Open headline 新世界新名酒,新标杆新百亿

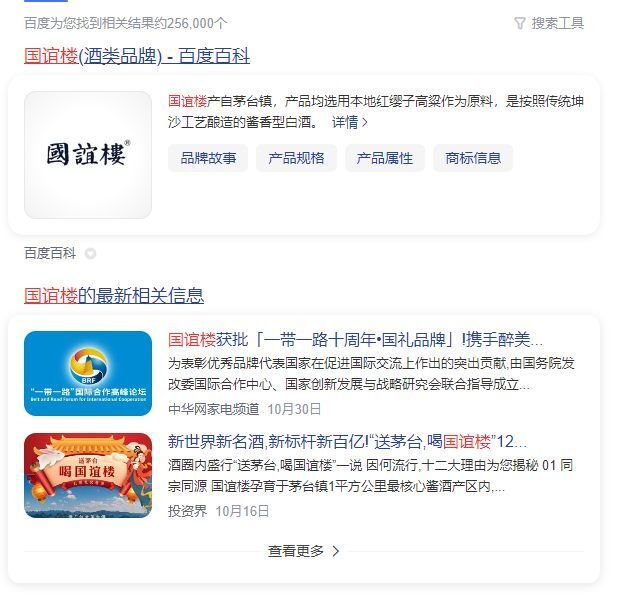[347, 442]
